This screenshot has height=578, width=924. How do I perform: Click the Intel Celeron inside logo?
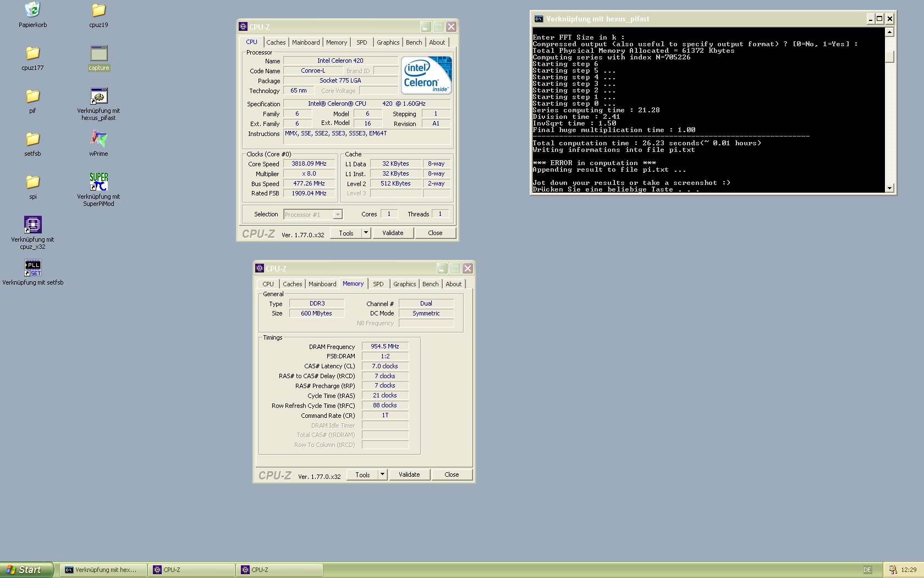point(426,75)
